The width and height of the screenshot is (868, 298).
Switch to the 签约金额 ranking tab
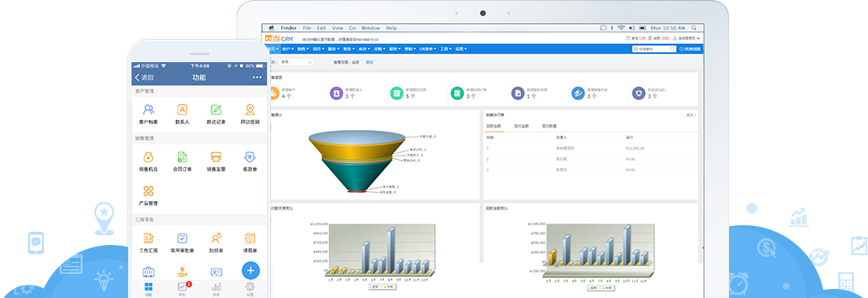click(521, 127)
